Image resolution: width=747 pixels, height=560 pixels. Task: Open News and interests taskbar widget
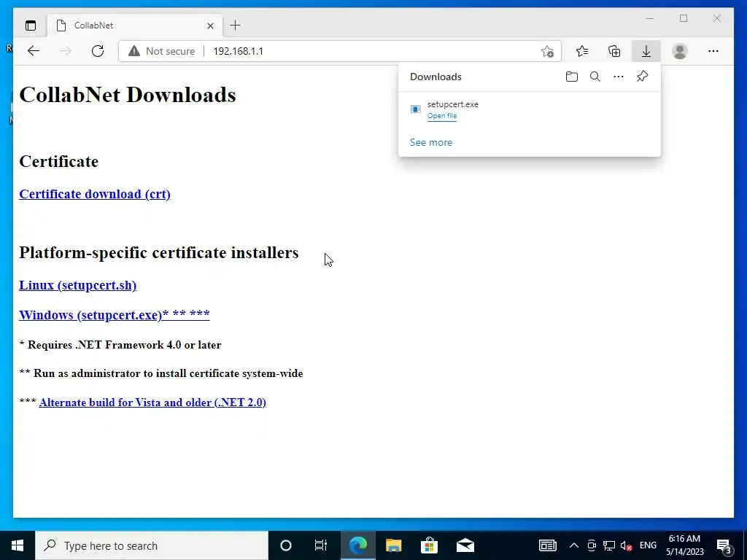pos(548,545)
